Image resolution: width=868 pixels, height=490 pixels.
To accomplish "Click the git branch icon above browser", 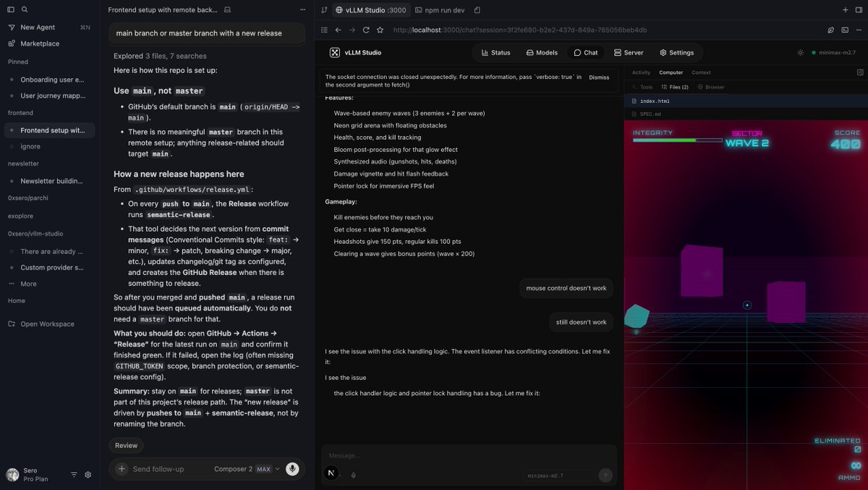I will 323,10.
